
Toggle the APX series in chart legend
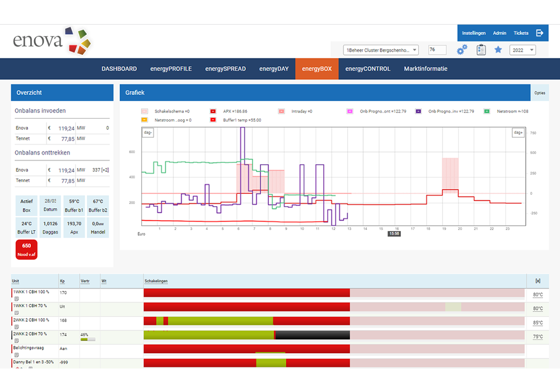214,111
